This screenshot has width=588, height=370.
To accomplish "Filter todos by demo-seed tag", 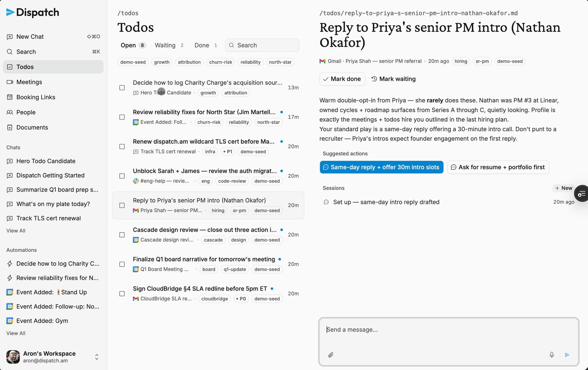I will tap(133, 62).
